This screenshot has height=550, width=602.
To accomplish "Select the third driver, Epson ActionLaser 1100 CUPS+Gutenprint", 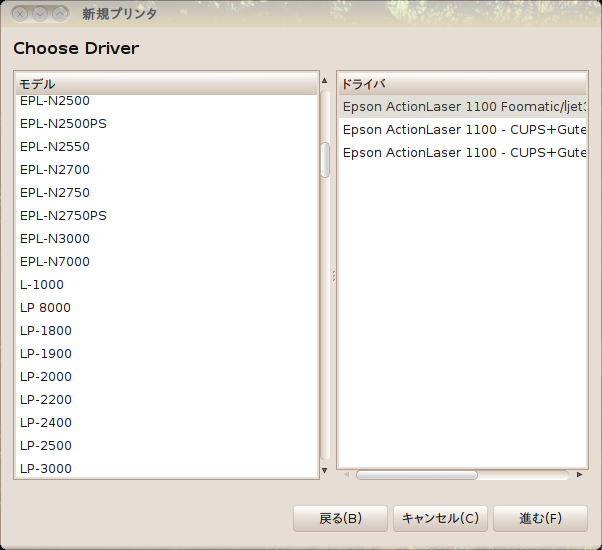I will (x=463, y=153).
